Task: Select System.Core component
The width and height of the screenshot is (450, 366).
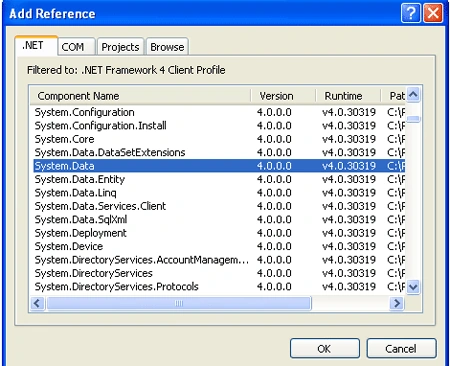Action: [219, 139]
